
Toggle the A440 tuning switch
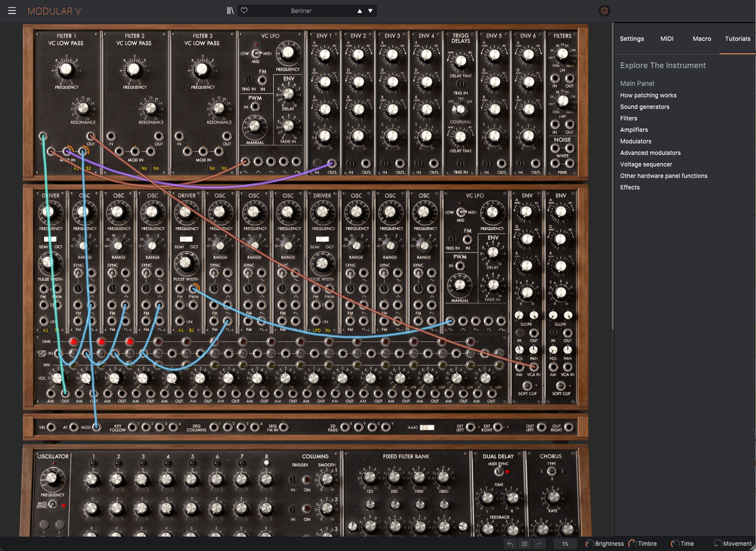(x=427, y=427)
